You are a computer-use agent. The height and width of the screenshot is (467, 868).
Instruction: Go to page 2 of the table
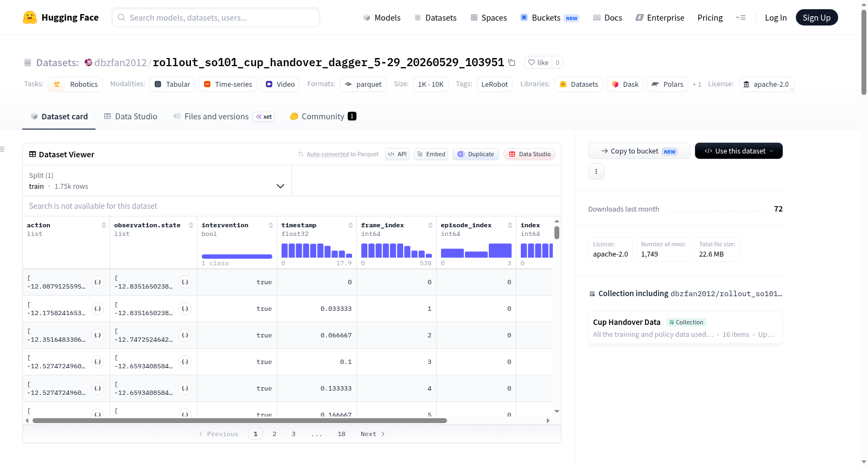275,434
